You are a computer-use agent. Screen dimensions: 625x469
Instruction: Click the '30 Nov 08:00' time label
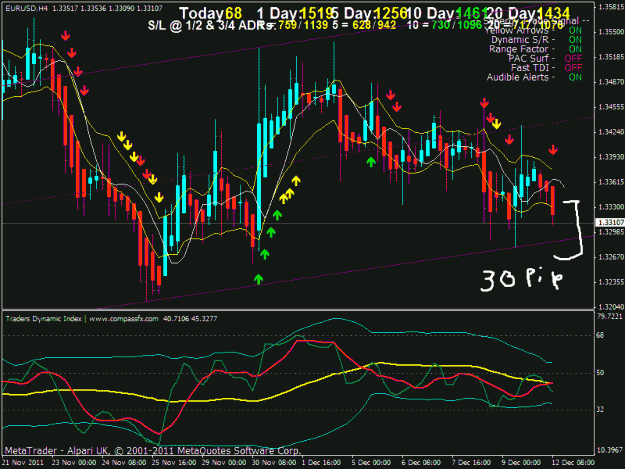[x=274, y=462]
